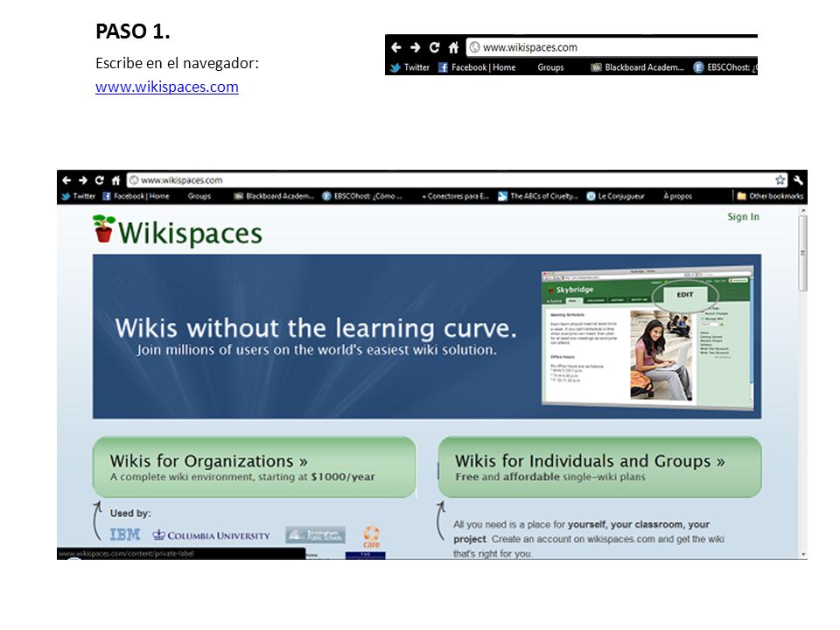840x630 pixels.
Task: Open the Groups bookmark in the top cropped bar
Action: point(550,67)
